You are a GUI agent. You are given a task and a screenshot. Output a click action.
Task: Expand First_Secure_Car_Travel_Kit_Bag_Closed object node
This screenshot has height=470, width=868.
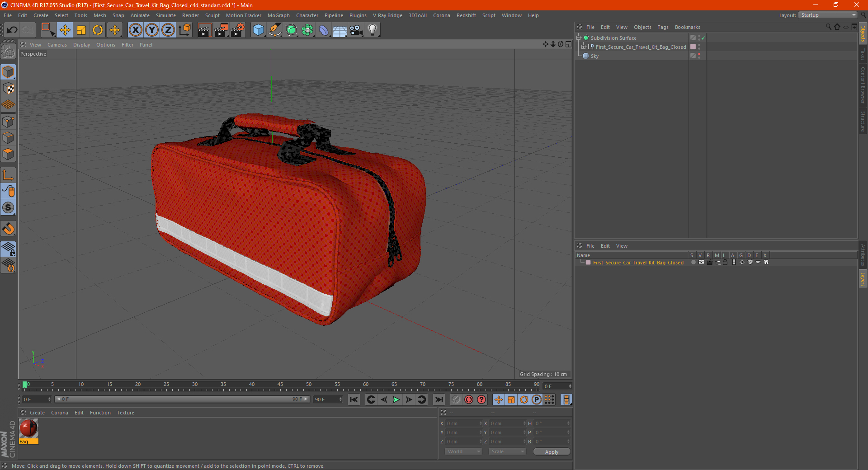click(x=584, y=47)
